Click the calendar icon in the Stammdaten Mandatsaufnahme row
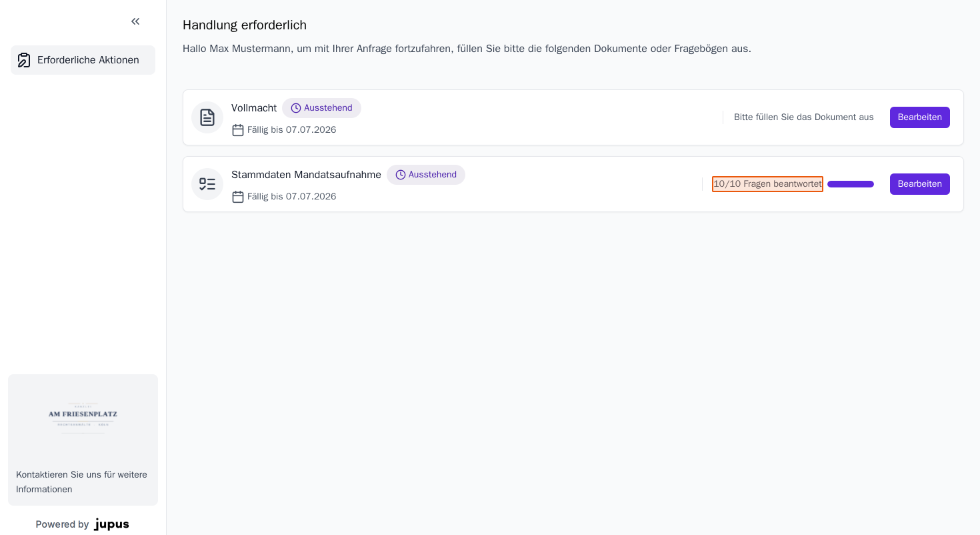 click(x=238, y=197)
